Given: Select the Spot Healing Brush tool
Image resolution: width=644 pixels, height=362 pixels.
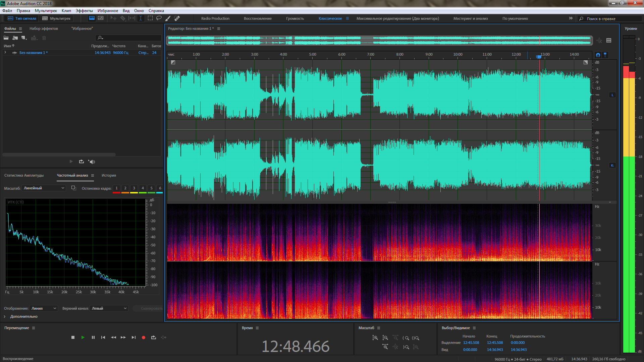Looking at the screenshot, I should [x=177, y=18].
